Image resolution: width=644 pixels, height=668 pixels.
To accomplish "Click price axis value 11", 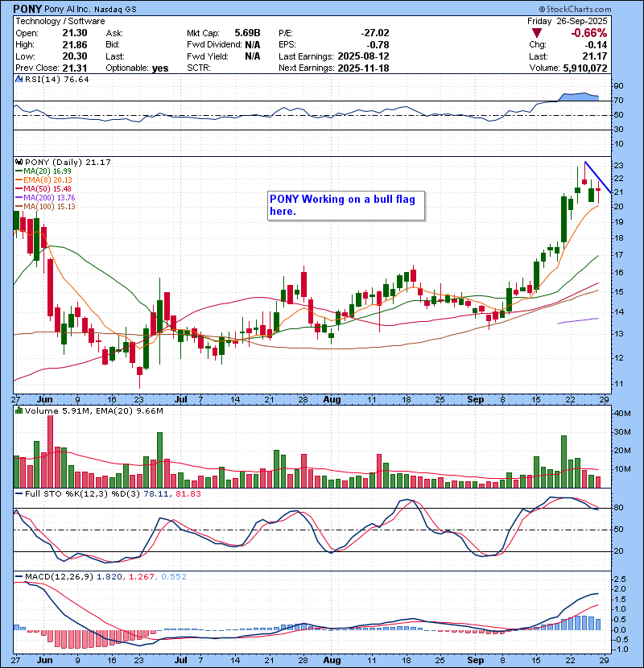I will [x=618, y=383].
